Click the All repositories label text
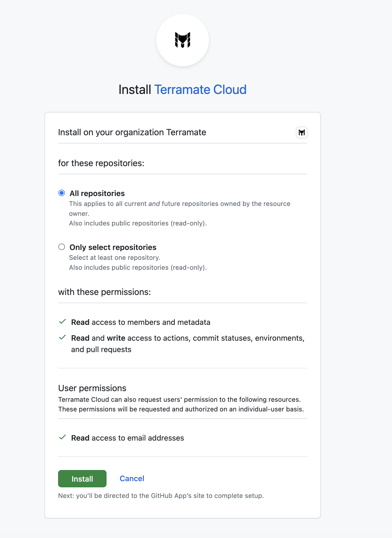The image size is (392, 538). click(97, 193)
